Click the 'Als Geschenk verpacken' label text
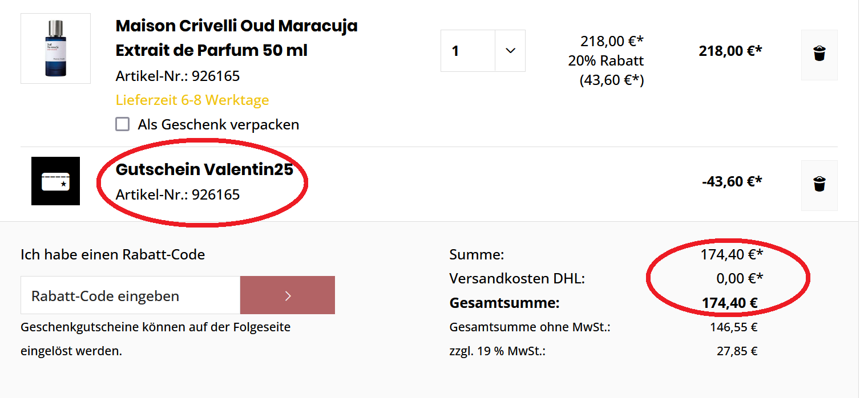The width and height of the screenshot is (868, 398). pos(218,124)
